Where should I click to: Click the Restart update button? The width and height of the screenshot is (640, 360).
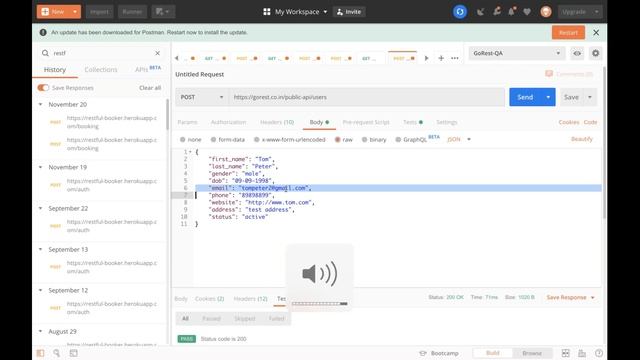point(568,32)
